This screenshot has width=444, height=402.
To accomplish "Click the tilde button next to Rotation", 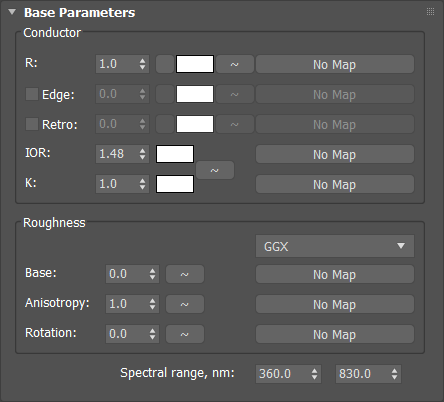I will click(x=185, y=334).
